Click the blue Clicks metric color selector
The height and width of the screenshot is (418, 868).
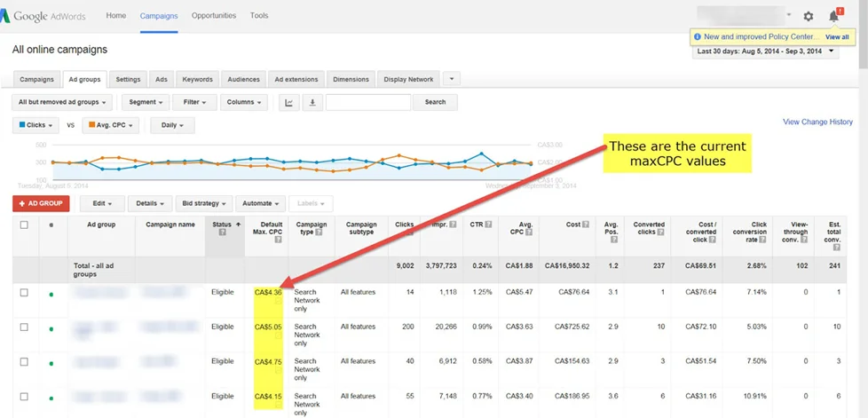(36, 125)
